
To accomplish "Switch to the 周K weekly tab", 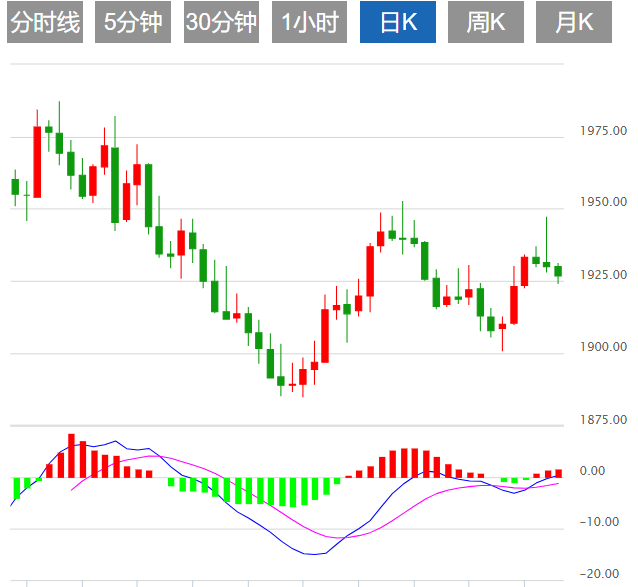I will (486, 22).
